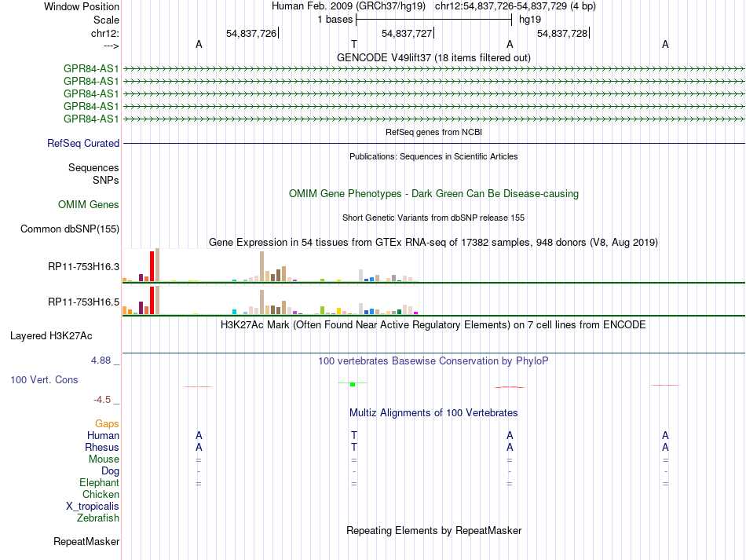Select the 54,837,728 coordinate marker
Screen dimensions: 746x560
[562, 33]
